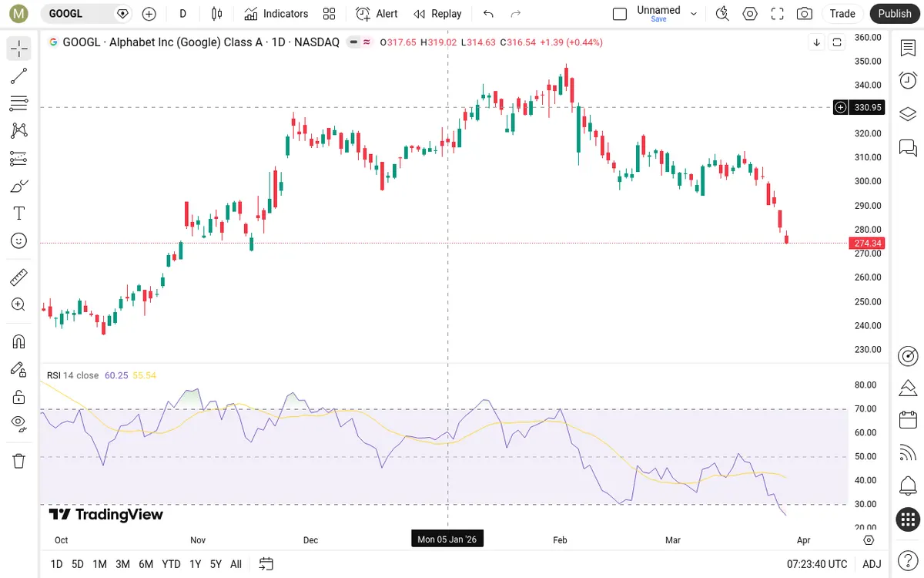Select the trend line drawing tool
The width and height of the screenshot is (924, 578).
click(19, 76)
